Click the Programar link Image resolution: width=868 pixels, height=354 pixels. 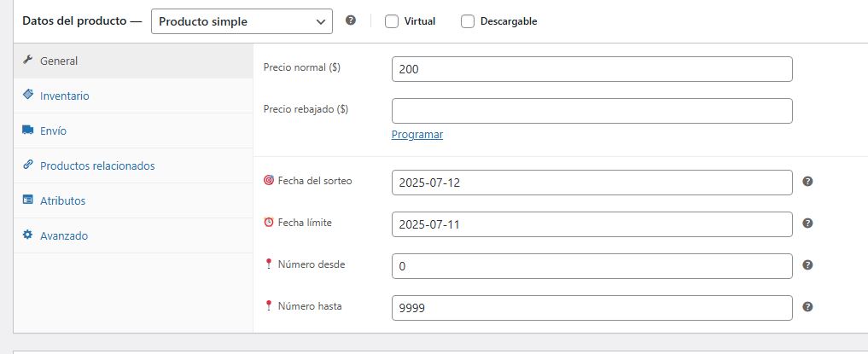click(x=417, y=135)
